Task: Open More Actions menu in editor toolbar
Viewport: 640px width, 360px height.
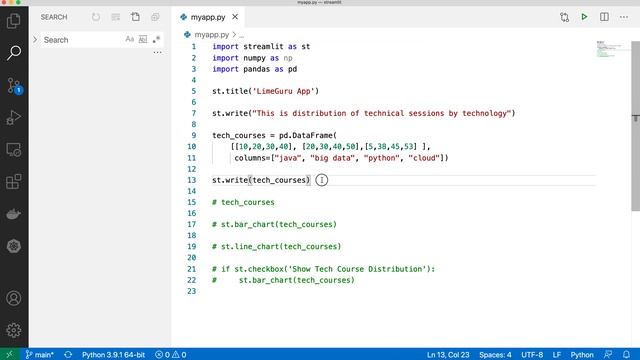Action: (624, 17)
